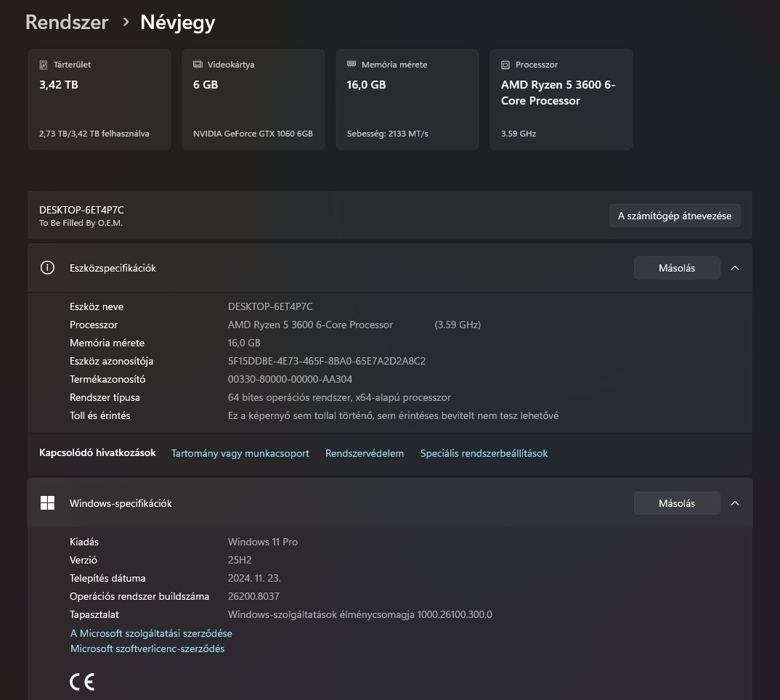Select the Windows 11 Pro edition value
Image resolution: width=780 pixels, height=700 pixels.
[x=263, y=542]
